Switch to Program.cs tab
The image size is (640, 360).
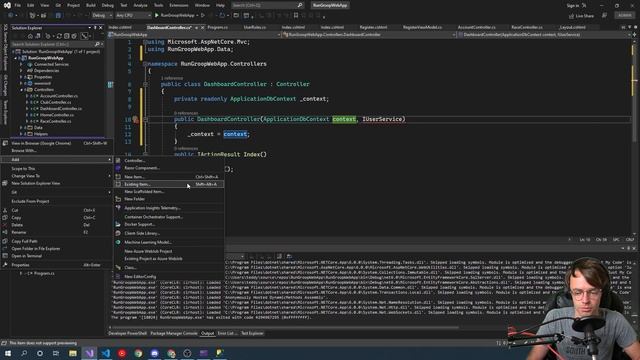218,27
